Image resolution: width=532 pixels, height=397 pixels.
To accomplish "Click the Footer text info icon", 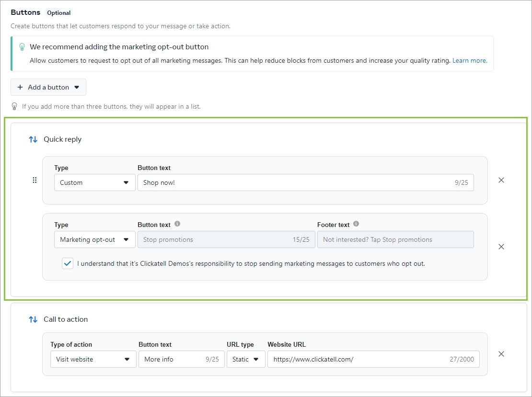I will pos(356,224).
